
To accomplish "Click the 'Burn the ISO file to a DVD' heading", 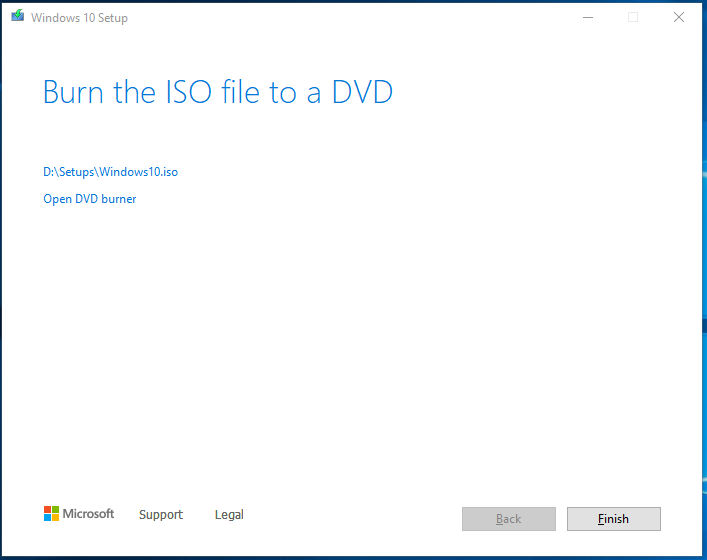I will 218,92.
